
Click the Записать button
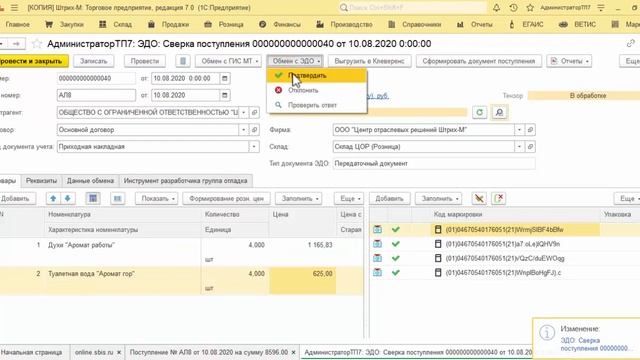click(x=93, y=61)
